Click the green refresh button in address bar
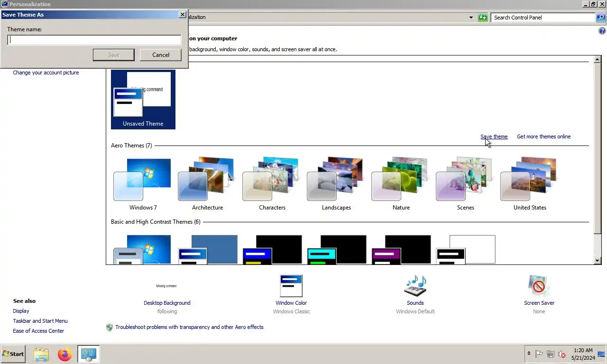The width and height of the screenshot is (607, 364). point(483,18)
